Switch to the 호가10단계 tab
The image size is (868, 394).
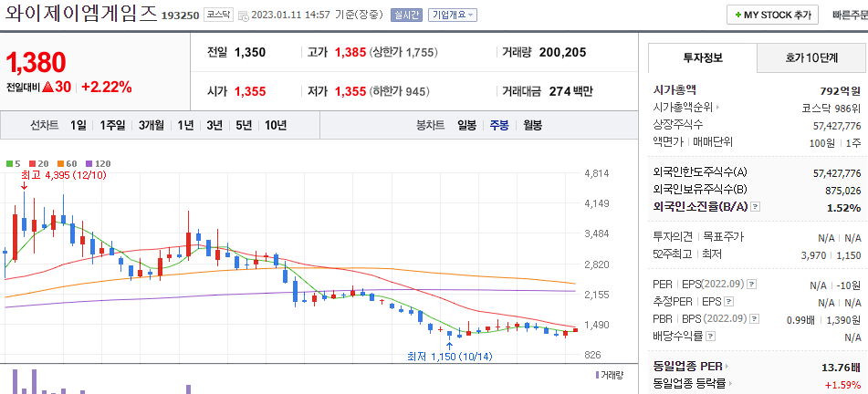(811, 57)
